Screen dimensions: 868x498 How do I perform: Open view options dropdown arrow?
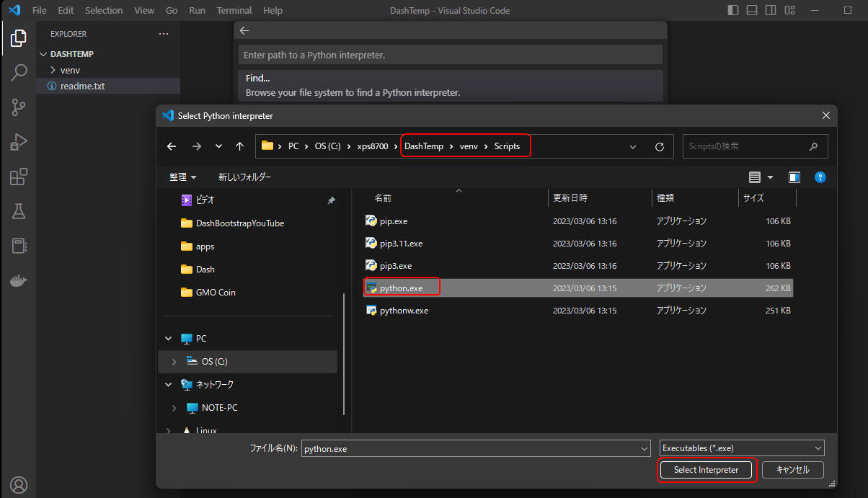[770, 177]
